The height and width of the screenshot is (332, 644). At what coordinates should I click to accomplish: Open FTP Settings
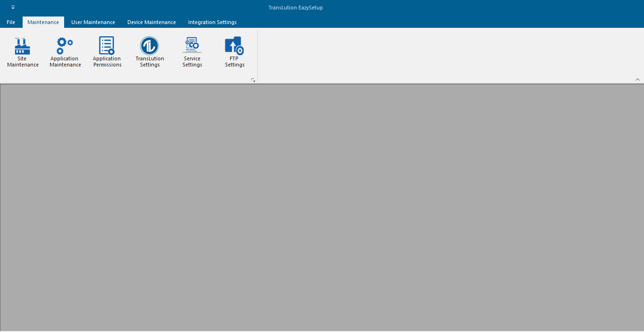234,51
